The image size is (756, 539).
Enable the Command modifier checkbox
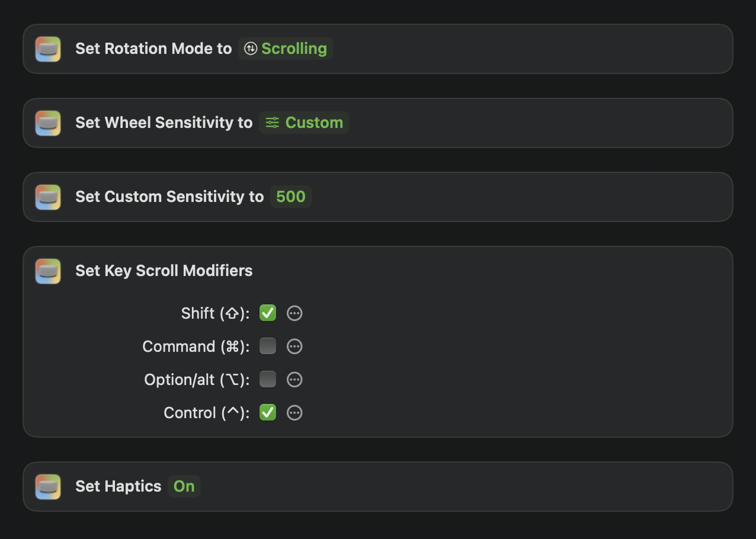tap(268, 346)
